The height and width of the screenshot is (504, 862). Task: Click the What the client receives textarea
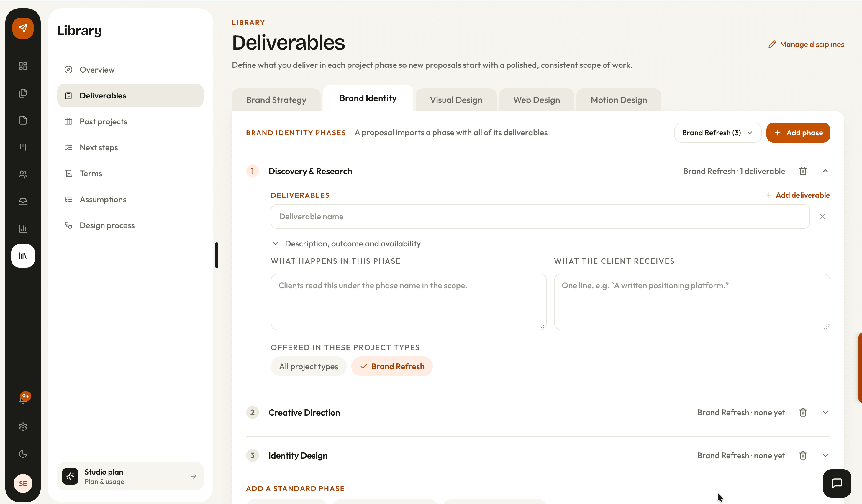692,302
